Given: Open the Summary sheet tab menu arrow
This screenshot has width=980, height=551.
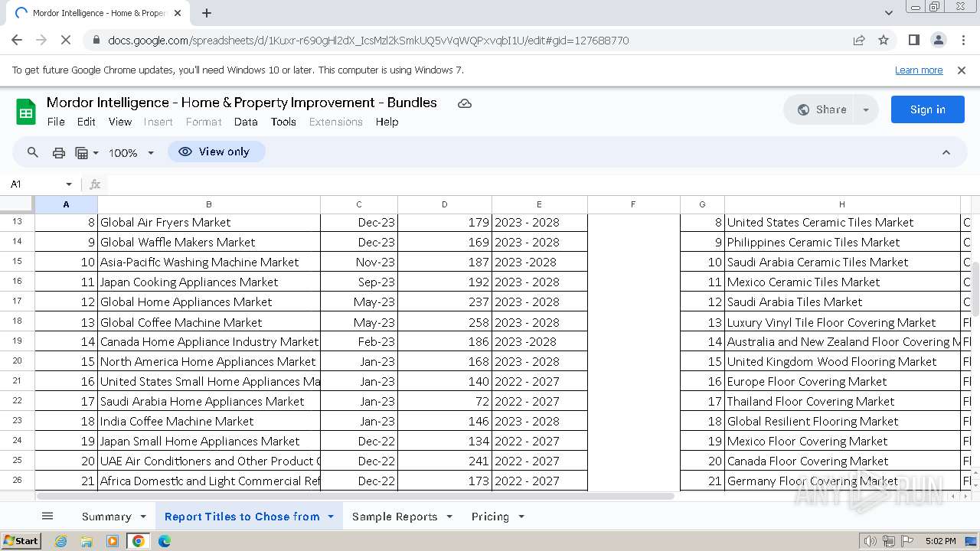Looking at the screenshot, I should (145, 517).
